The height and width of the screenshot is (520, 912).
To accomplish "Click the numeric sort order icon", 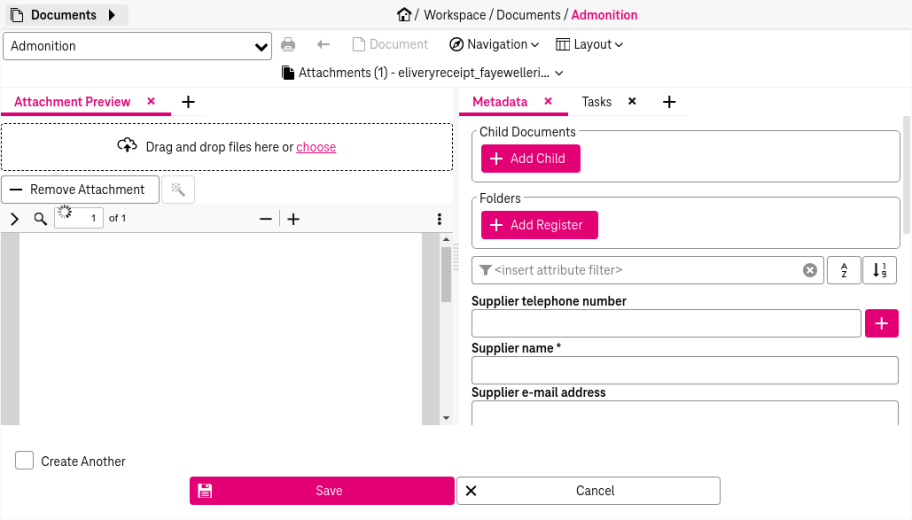I will coord(879,270).
